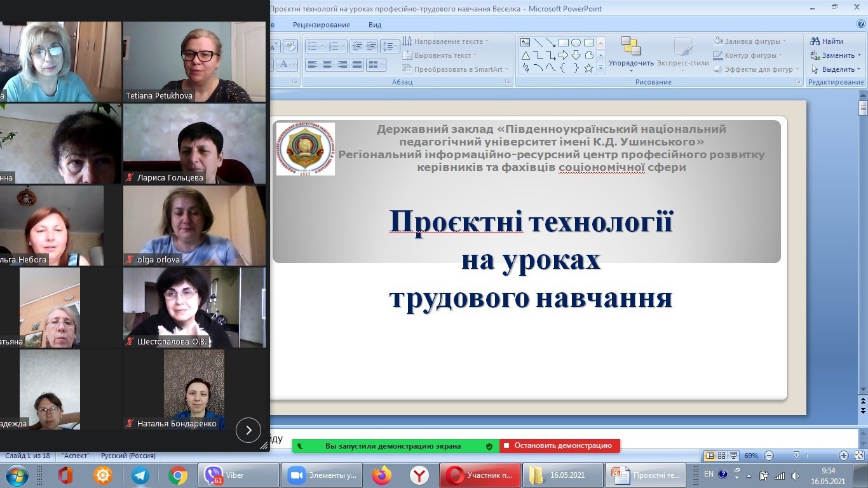Viewport: 868px width, 488px height.
Task: Increase the list indent level
Action: [371, 46]
